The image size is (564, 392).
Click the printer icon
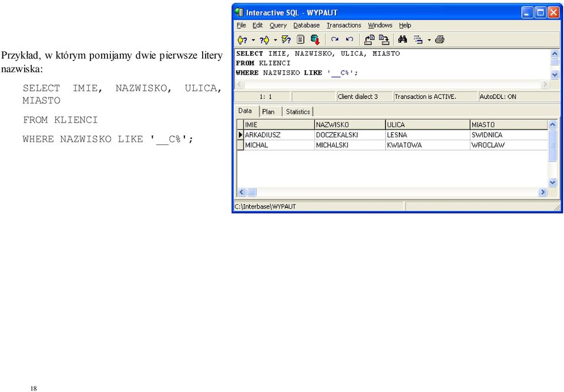pyautogui.click(x=439, y=39)
